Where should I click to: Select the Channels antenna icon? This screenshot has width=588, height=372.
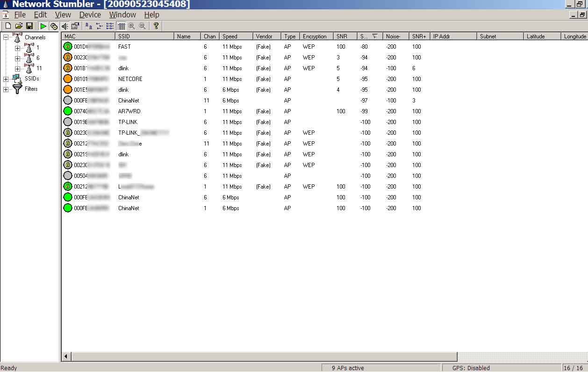17,37
